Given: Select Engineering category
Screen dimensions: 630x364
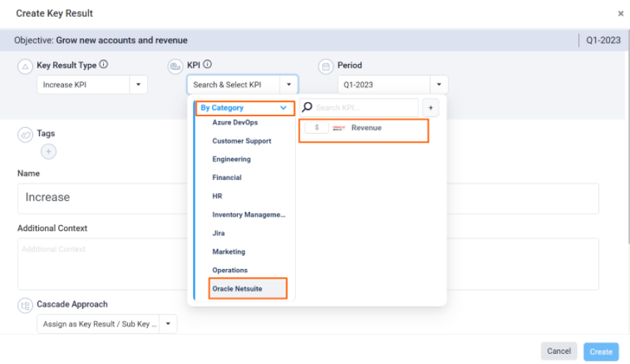Looking at the screenshot, I should click(231, 160).
